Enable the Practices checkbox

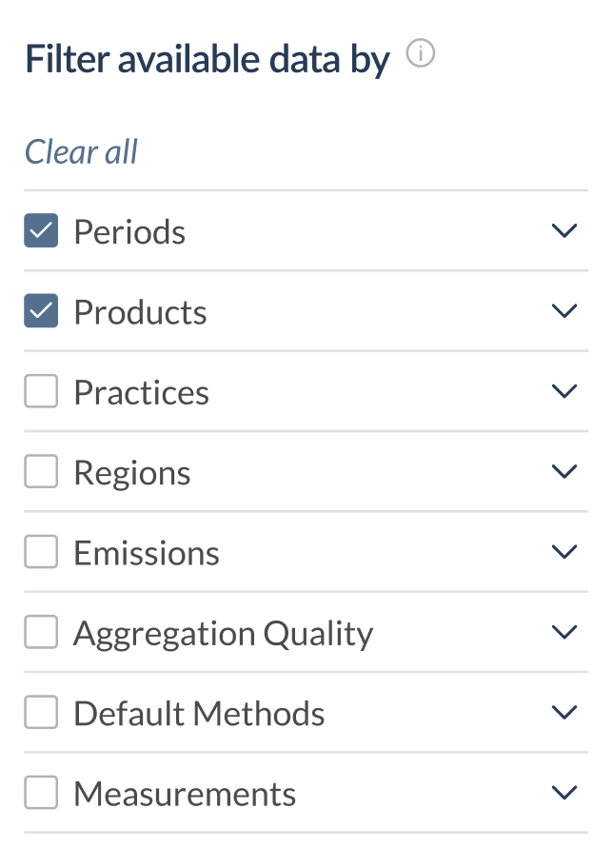(41, 391)
